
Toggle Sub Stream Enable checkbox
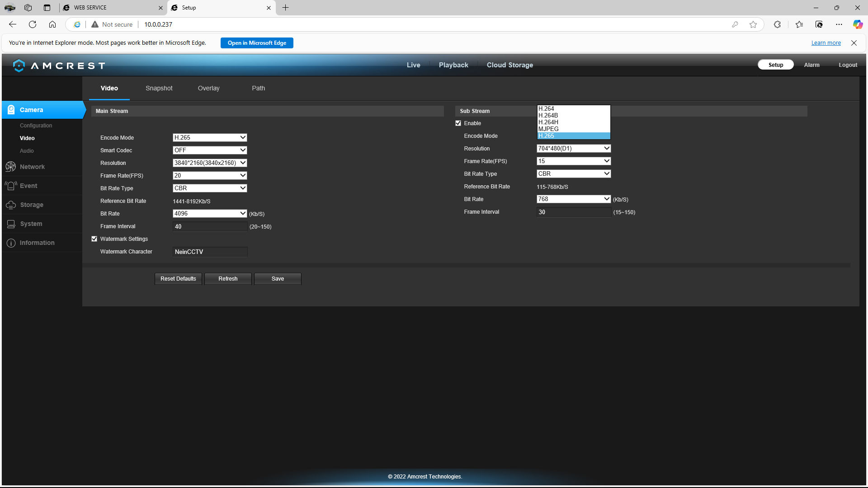pos(458,123)
